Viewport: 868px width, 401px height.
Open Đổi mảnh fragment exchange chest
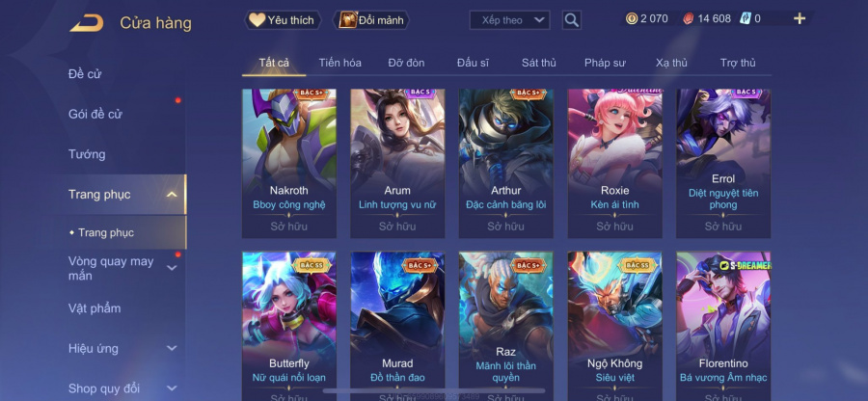pos(371,20)
